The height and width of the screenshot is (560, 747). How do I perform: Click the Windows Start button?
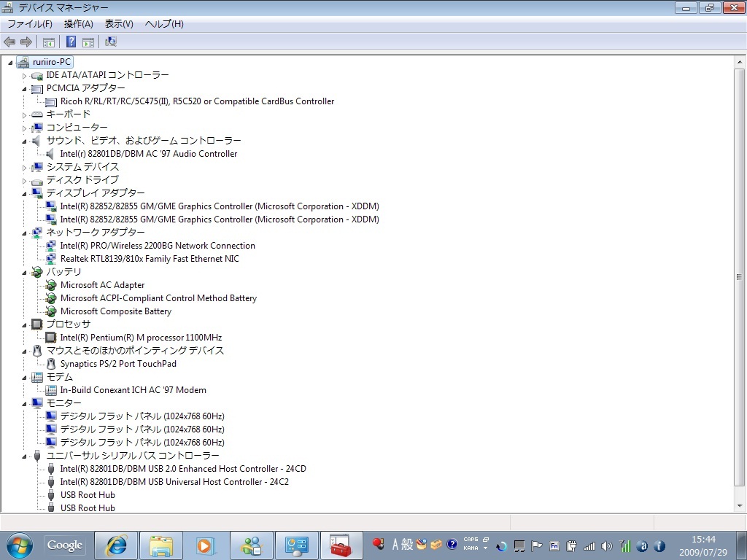19,545
